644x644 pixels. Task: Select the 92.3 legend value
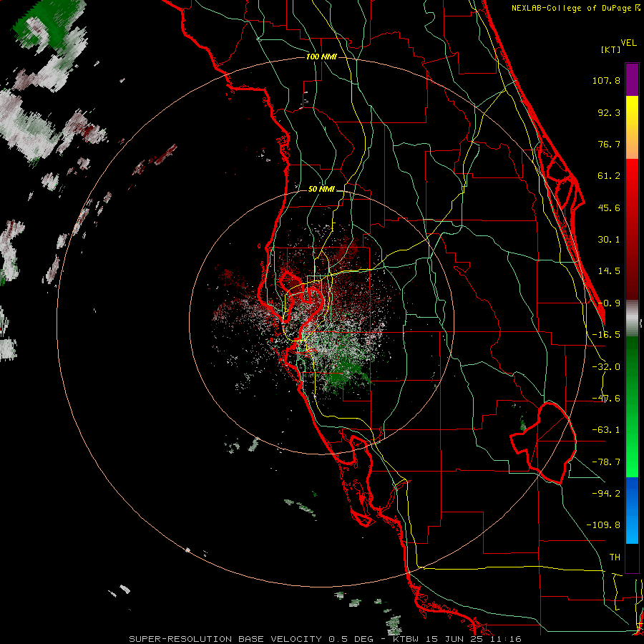(609, 112)
